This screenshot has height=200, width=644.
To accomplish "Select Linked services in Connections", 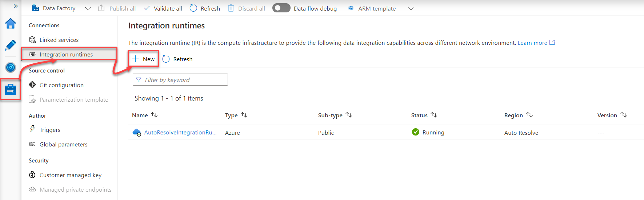I will coord(59,40).
